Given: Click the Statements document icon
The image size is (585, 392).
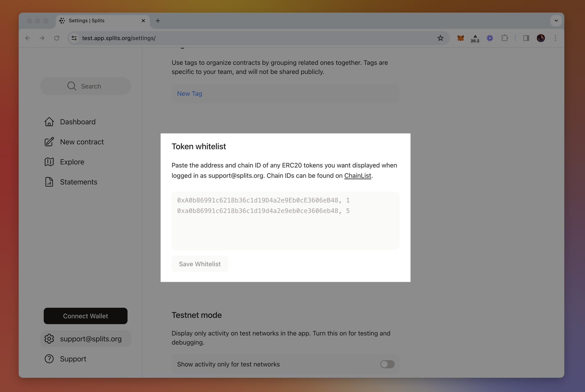Looking at the screenshot, I should (49, 182).
